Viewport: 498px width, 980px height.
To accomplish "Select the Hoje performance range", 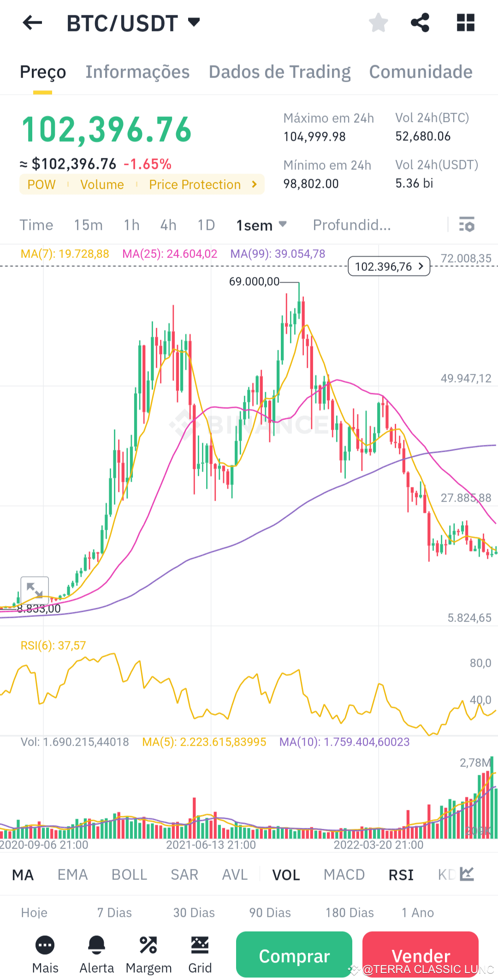I will point(34,913).
